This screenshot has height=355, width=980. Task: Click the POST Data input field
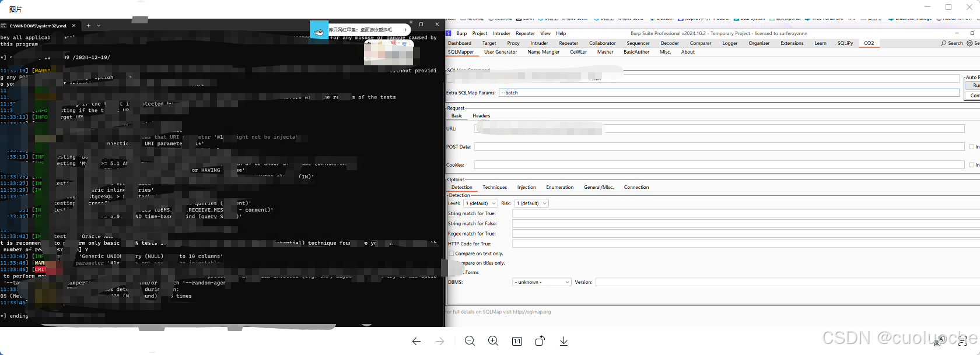(719, 147)
